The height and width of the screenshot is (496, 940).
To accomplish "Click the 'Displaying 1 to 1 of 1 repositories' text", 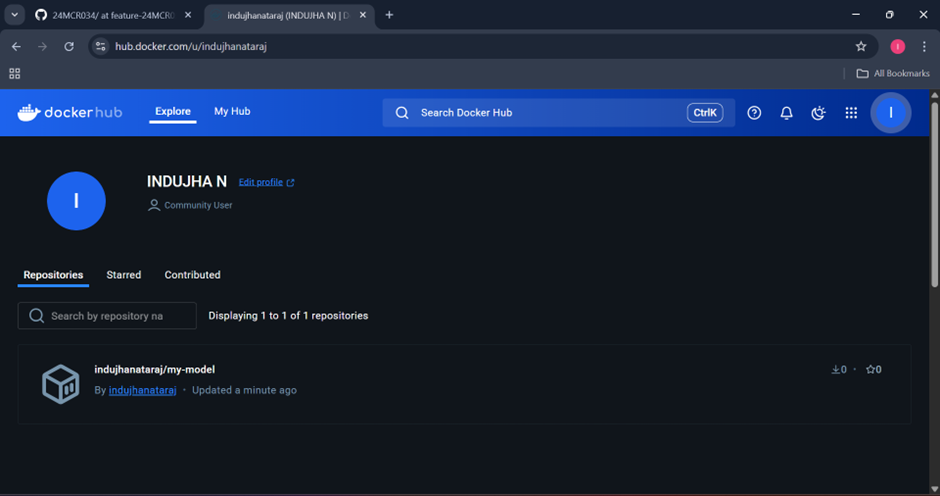I will pos(288,315).
